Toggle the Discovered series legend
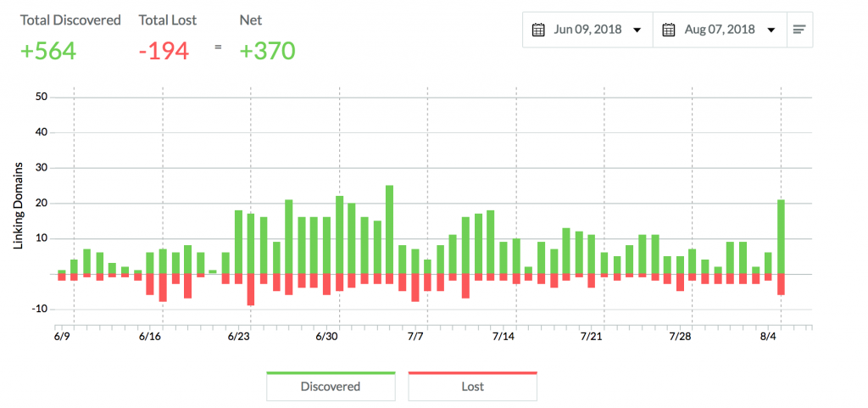Image resolution: width=868 pixels, height=408 pixels. (x=330, y=387)
